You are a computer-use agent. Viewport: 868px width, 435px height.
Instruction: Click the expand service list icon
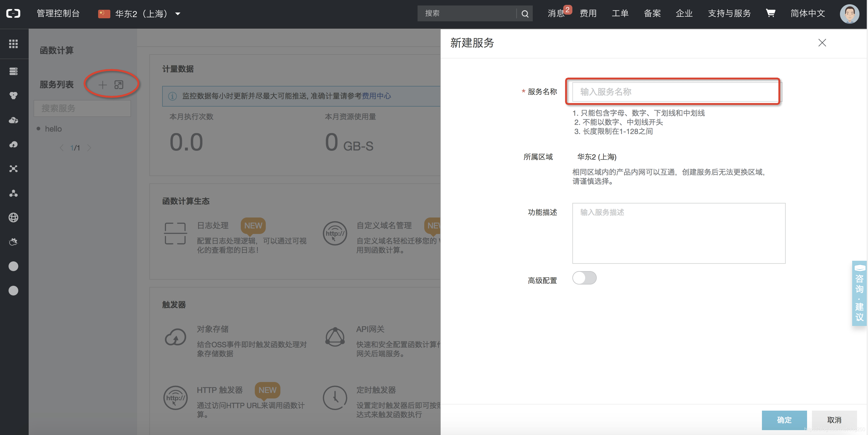click(119, 85)
